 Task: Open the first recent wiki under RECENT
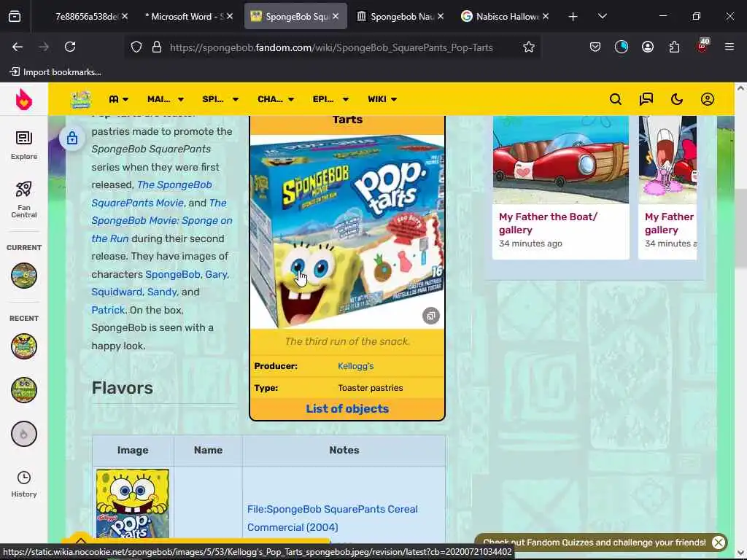pos(24,346)
